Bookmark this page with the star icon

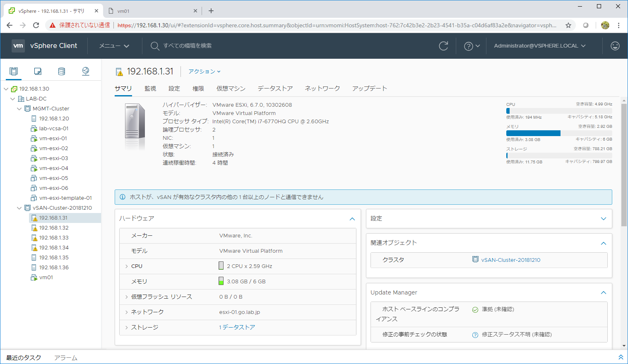coord(568,25)
